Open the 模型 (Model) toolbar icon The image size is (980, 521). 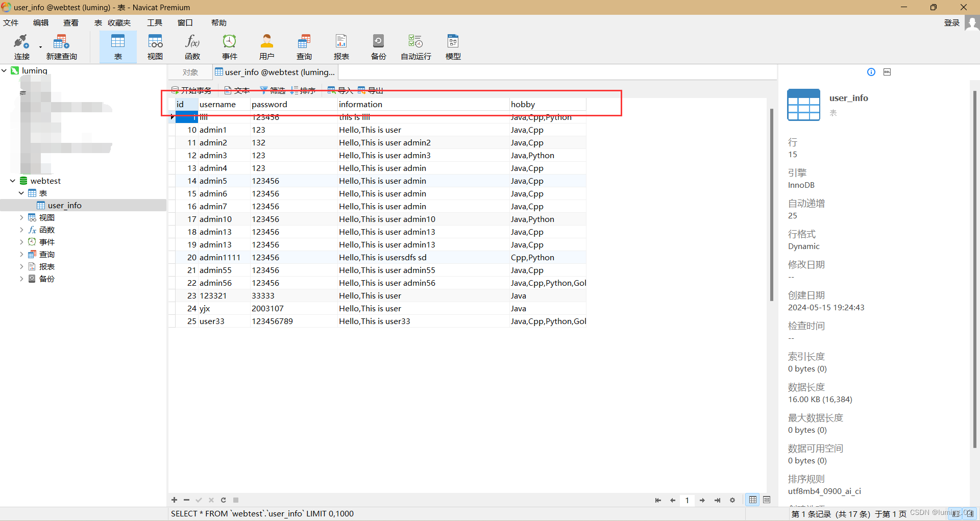tap(453, 47)
